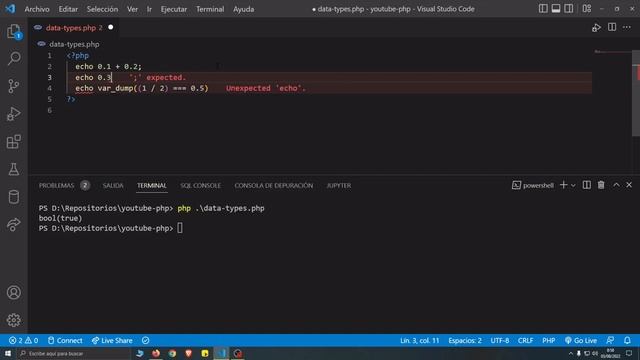Start Live Share from status bar
Image resolution: width=640 pixels, height=360 pixels.
point(112,340)
